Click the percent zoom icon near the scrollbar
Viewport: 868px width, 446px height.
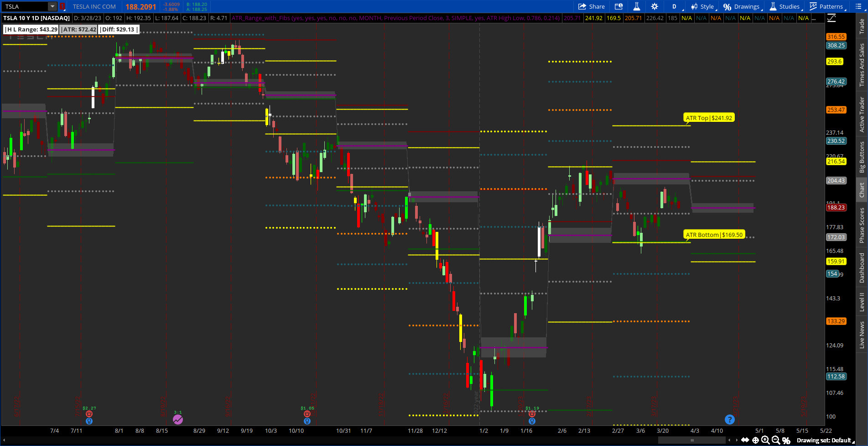pyautogui.click(x=786, y=440)
